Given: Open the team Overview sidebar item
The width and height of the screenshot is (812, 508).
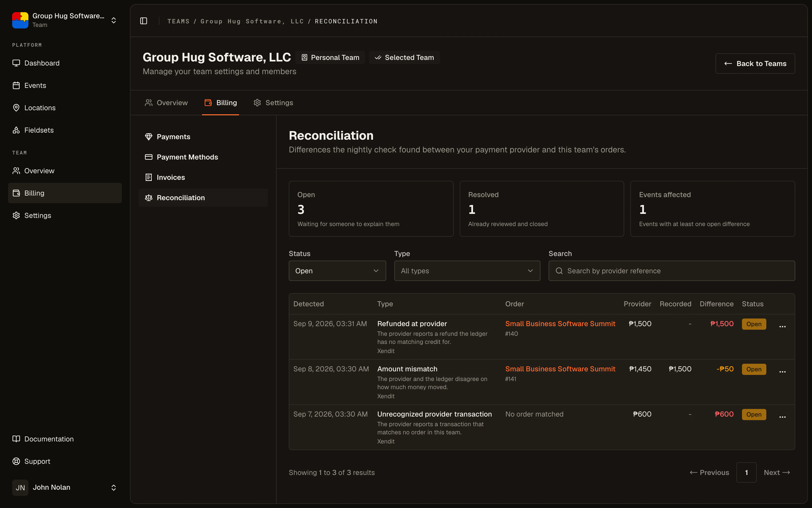Looking at the screenshot, I should (65, 171).
